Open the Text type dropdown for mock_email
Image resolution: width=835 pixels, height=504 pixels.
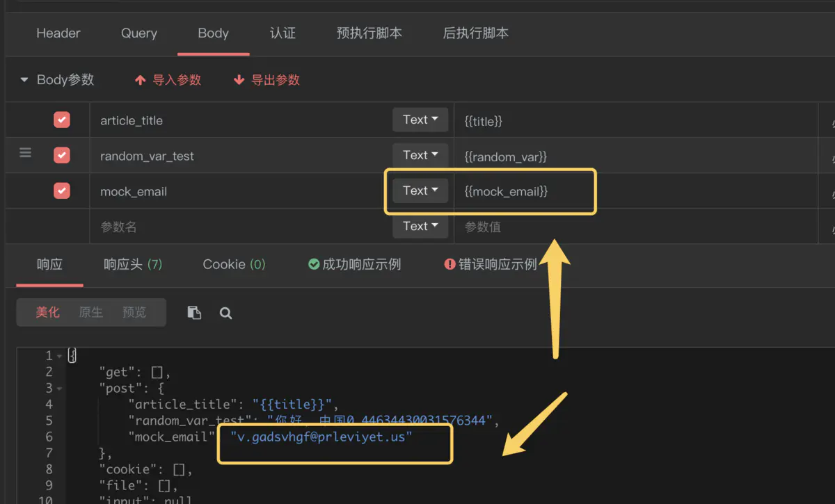point(420,190)
